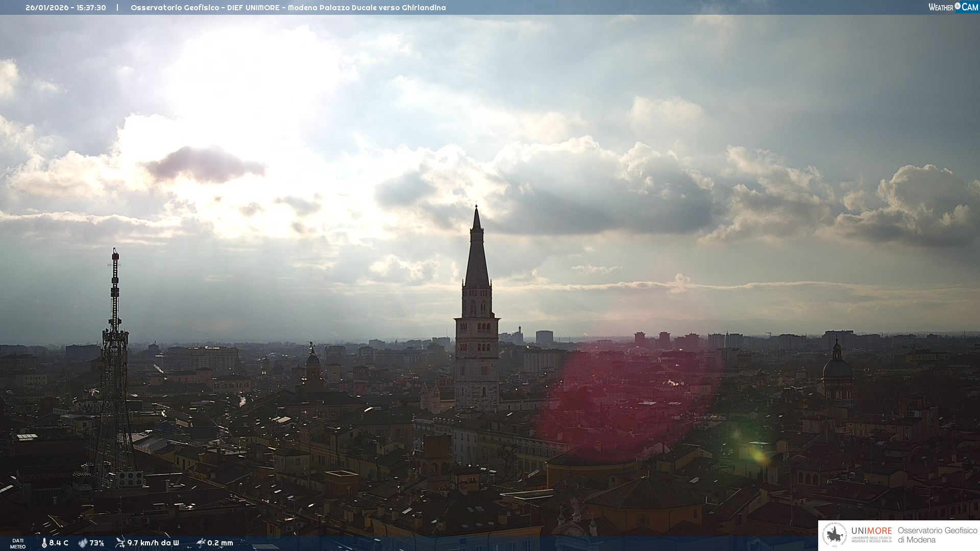The width and height of the screenshot is (980, 551).
Task: Click the 73% humidity value
Action: (x=97, y=543)
